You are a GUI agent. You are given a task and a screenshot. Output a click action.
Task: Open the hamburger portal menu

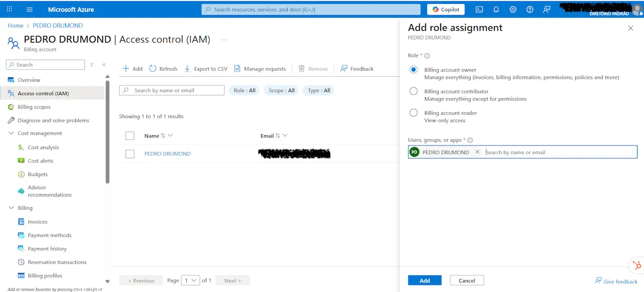30,9
